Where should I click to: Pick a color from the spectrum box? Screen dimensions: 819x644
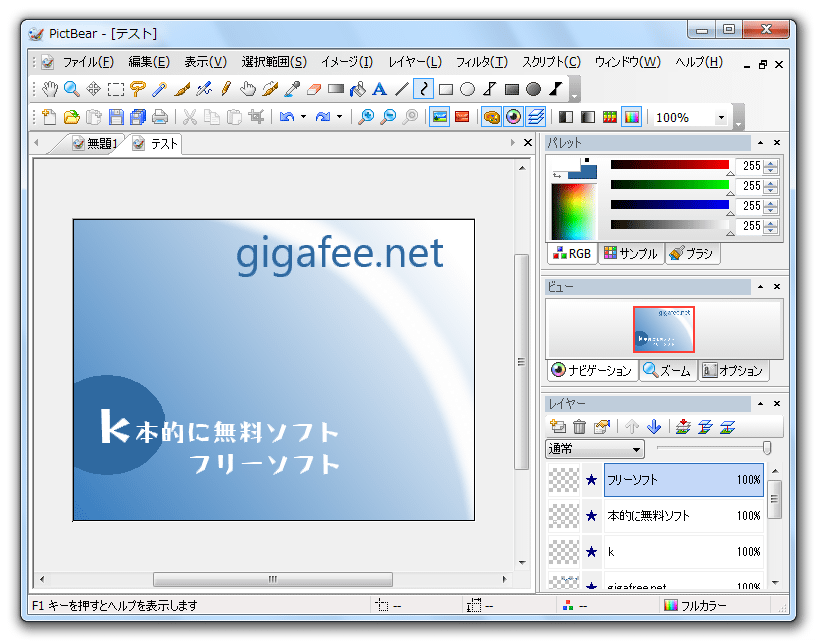573,211
